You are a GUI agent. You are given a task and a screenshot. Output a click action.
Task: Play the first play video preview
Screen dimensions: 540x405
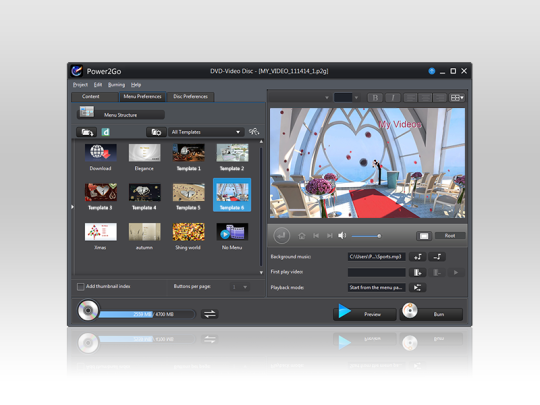tap(456, 272)
